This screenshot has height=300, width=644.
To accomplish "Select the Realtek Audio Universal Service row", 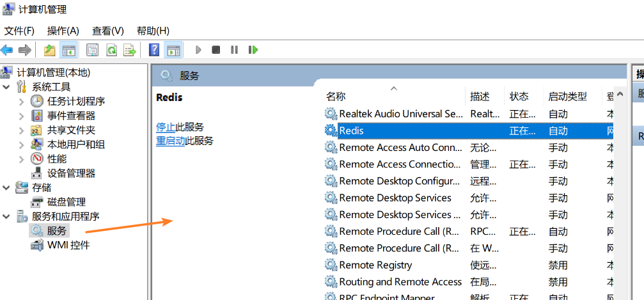I will coord(469,114).
